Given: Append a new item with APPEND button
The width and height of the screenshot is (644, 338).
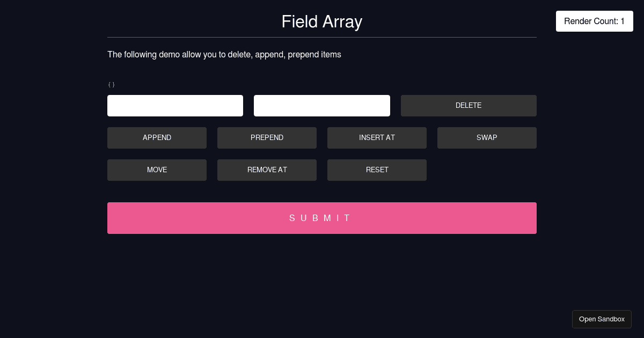Looking at the screenshot, I should [157, 138].
